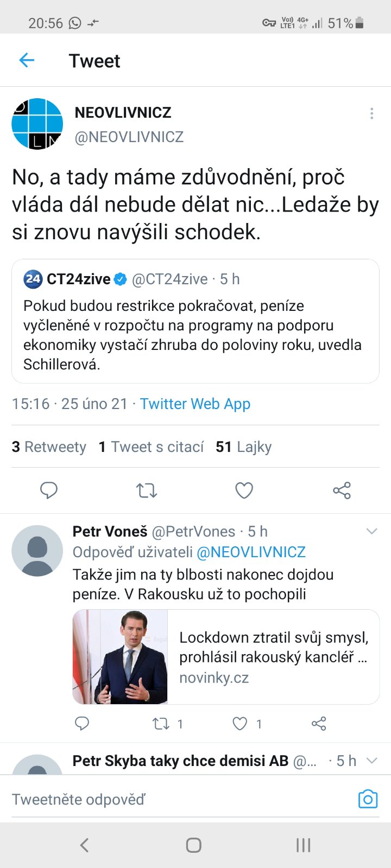
Task: Share the main tweet
Action: [x=342, y=490]
